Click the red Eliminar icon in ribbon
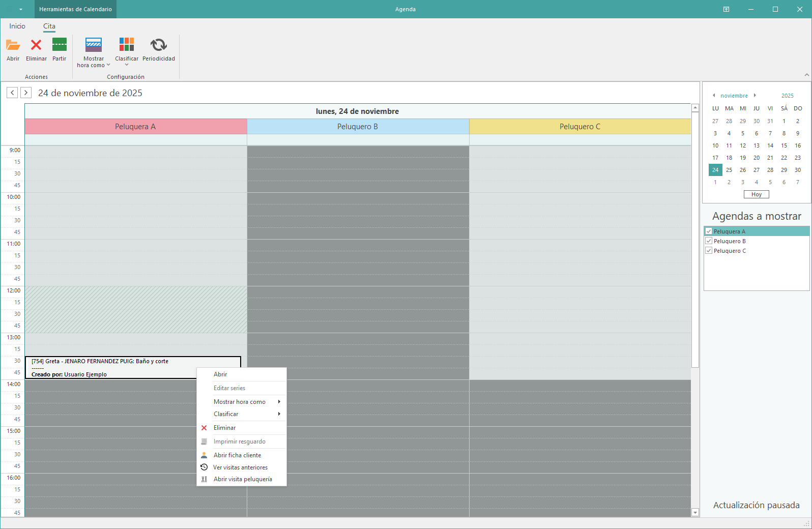812x529 pixels. pos(36,45)
